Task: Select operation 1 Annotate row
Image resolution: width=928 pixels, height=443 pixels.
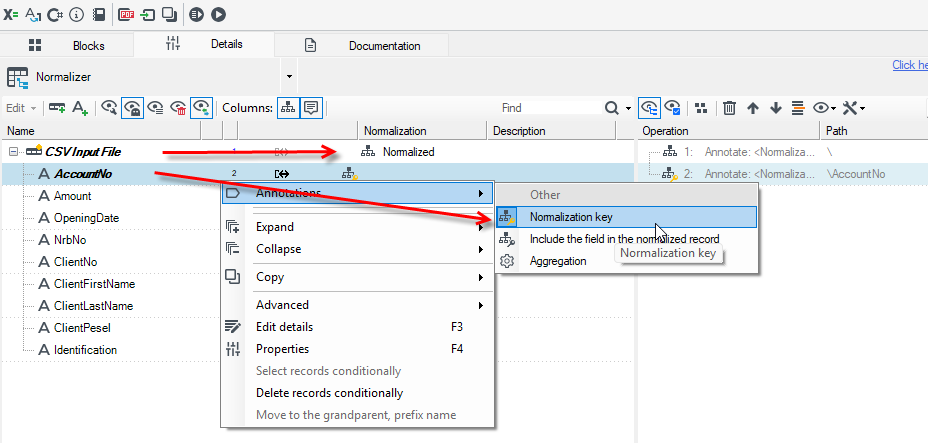Action: point(781,152)
